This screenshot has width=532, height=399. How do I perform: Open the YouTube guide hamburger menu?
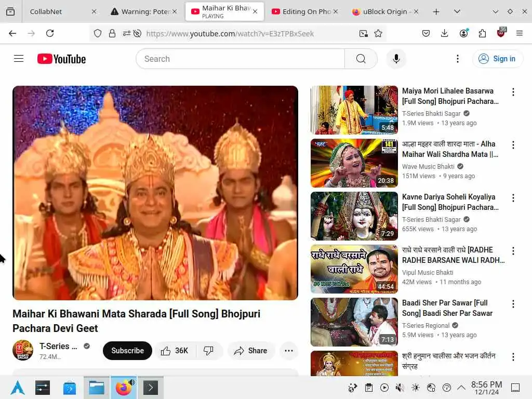[19, 59]
